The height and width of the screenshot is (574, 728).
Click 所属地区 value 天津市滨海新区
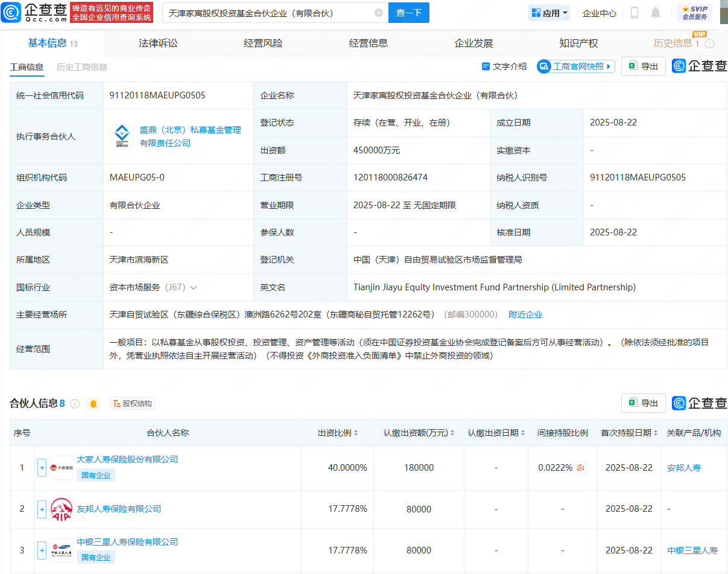(x=139, y=260)
